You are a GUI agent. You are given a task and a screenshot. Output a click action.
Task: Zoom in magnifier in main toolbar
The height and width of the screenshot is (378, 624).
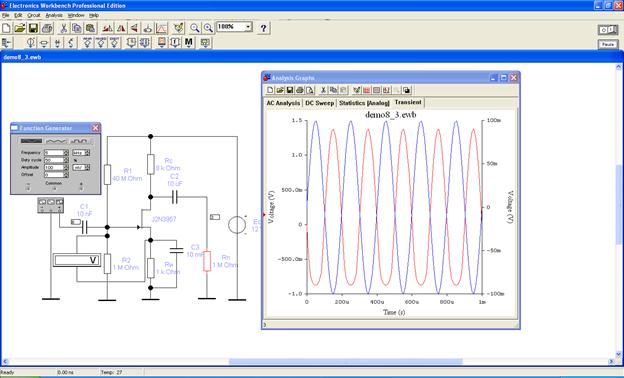click(208, 28)
